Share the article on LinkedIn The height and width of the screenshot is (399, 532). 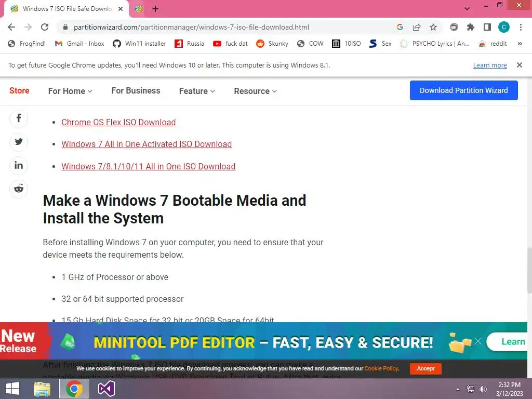(19, 165)
